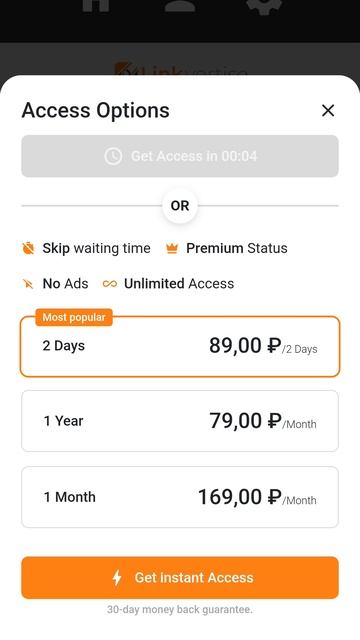Click the Get instant Access button
The image size is (360, 640).
click(x=180, y=578)
